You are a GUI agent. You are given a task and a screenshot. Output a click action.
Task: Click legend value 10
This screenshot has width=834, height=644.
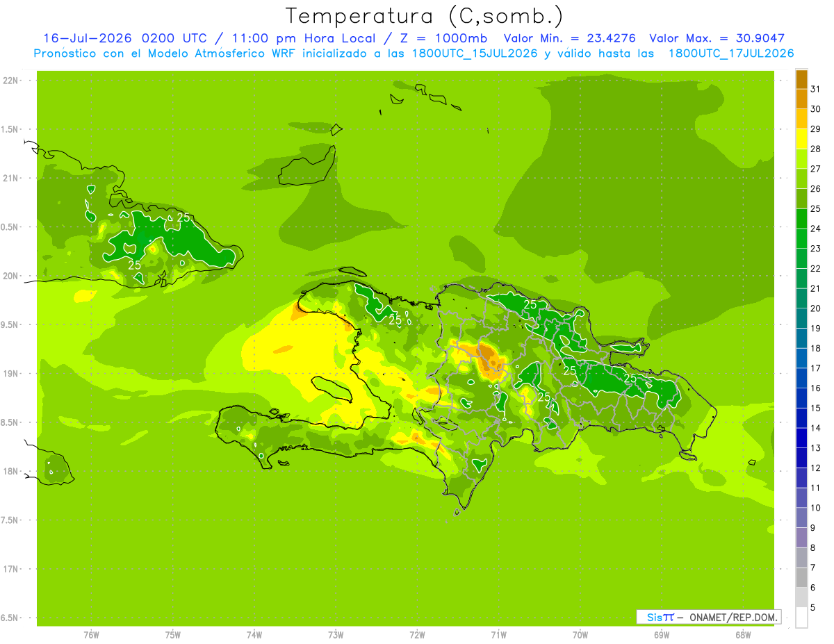(815, 508)
